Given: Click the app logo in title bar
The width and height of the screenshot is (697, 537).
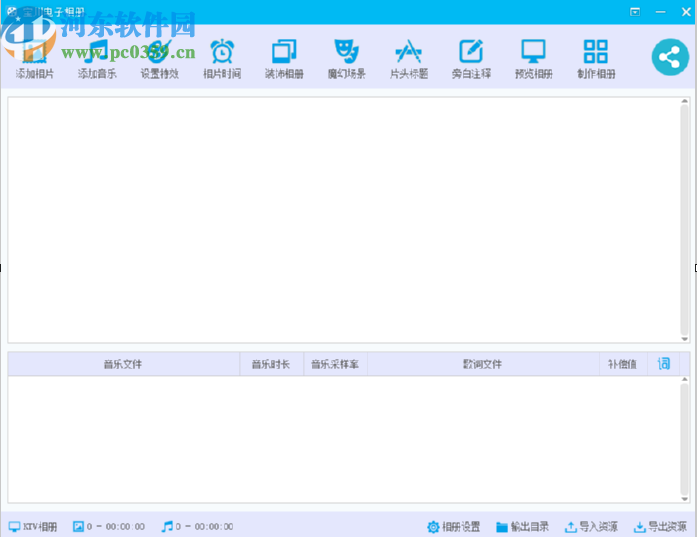Looking at the screenshot, I should (x=12, y=12).
